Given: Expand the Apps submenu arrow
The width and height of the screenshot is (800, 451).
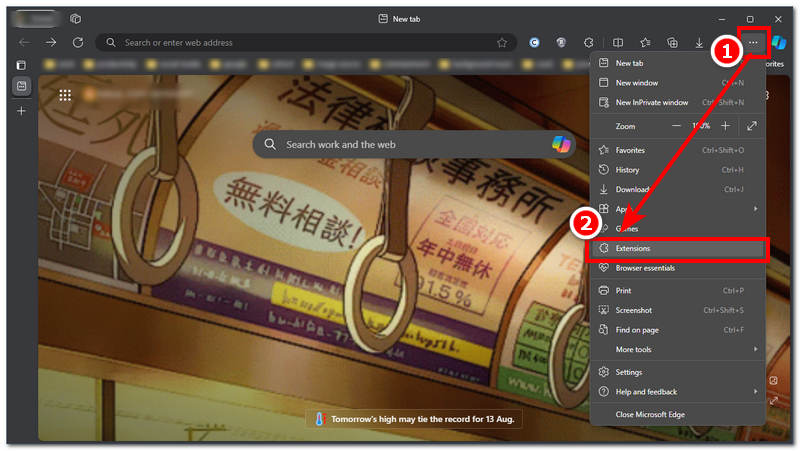Looking at the screenshot, I should [x=755, y=209].
